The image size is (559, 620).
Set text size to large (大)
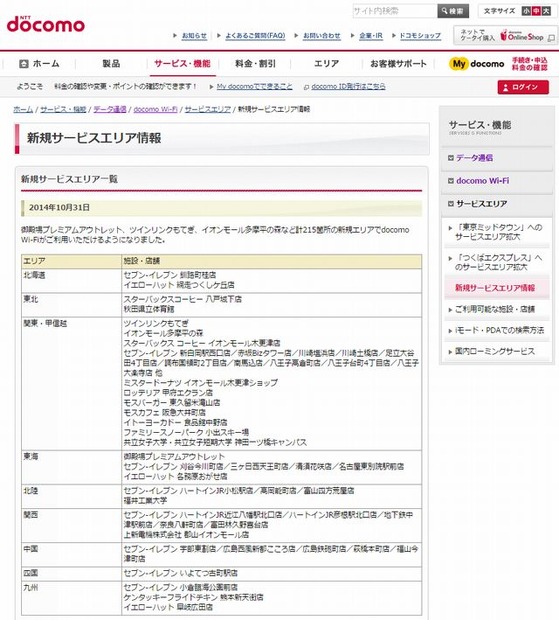[546, 11]
